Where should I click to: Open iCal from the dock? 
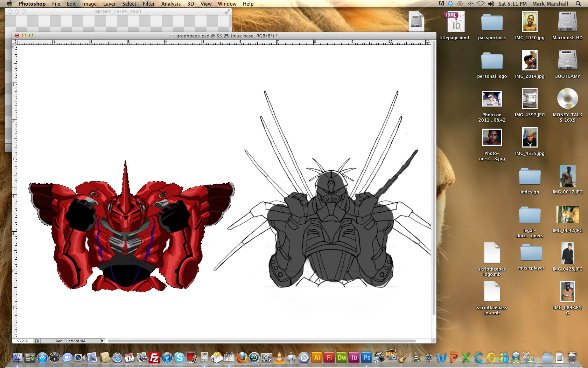pyautogui.click(x=129, y=357)
